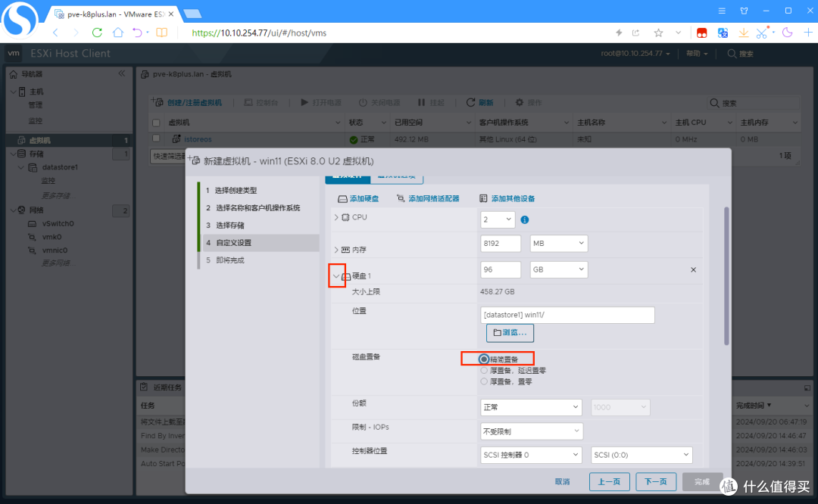Select vSwitch0 in the network tree

coord(58,223)
